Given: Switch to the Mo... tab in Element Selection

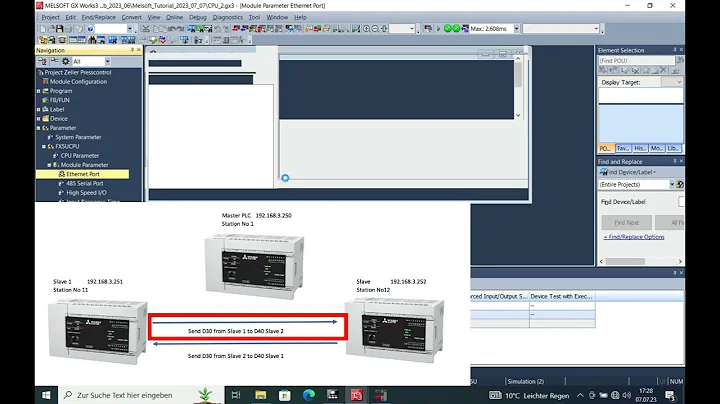Looking at the screenshot, I should (x=657, y=148).
